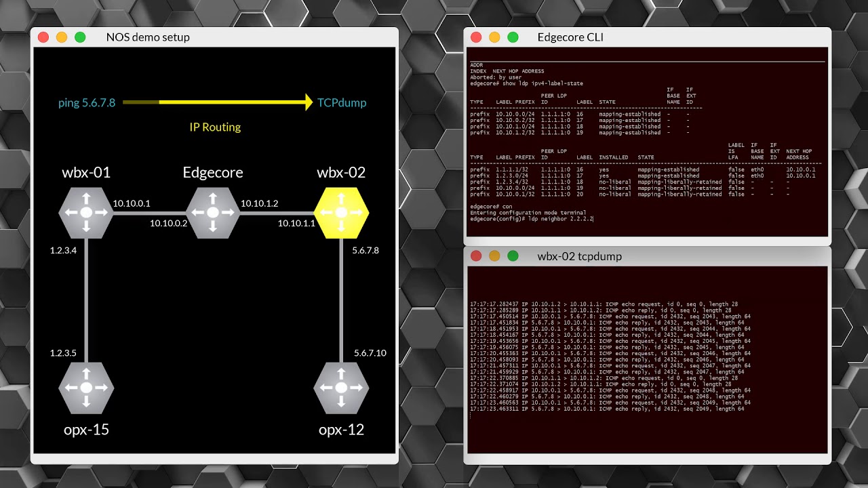The height and width of the screenshot is (488, 868).
Task: Maximize the wbx-02 tcpdump window
Action: pos(513,256)
